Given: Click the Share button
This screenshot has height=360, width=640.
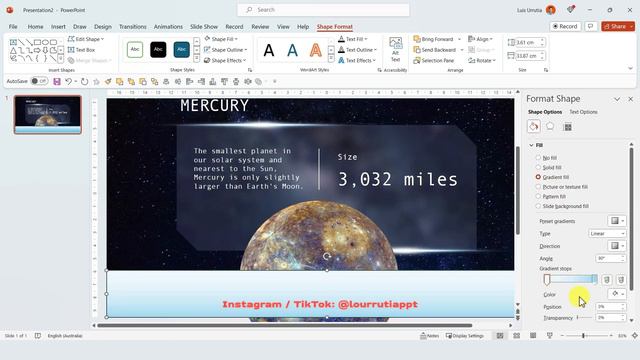Looking at the screenshot, I should pyautogui.click(x=618, y=26).
